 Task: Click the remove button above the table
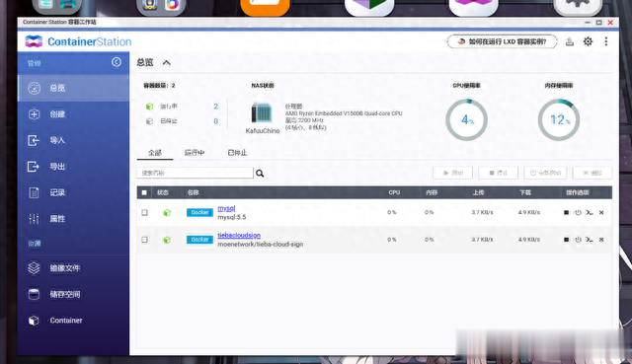[x=592, y=173]
